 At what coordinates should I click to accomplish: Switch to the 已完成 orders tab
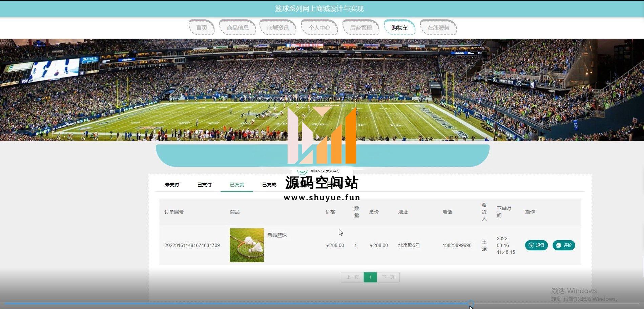point(269,185)
